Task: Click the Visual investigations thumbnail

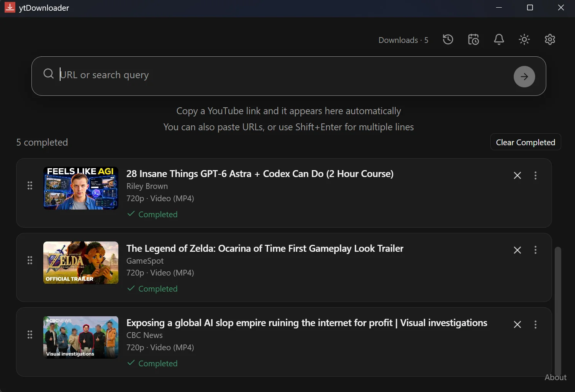Action: pos(81,337)
